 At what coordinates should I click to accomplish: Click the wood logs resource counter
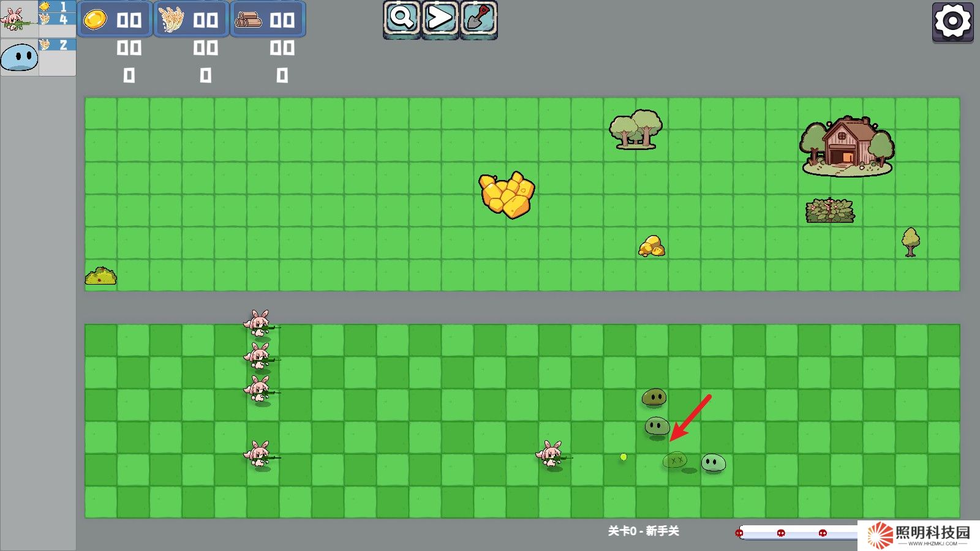tap(267, 20)
